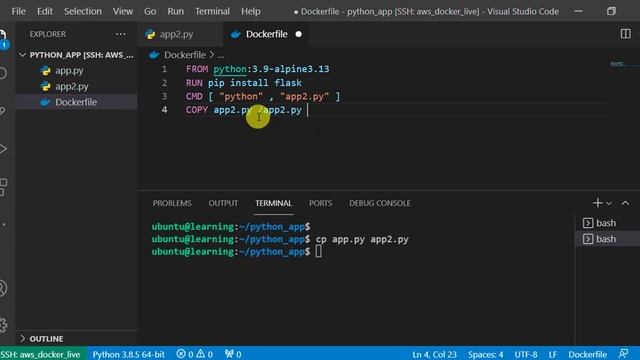Click line 1 FROM python instruction

click(x=257, y=69)
